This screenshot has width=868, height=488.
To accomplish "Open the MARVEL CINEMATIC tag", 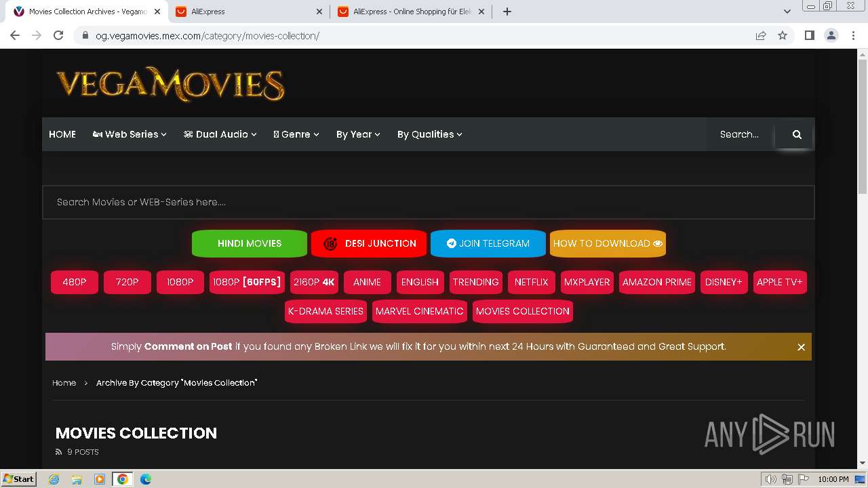I will 420,311.
